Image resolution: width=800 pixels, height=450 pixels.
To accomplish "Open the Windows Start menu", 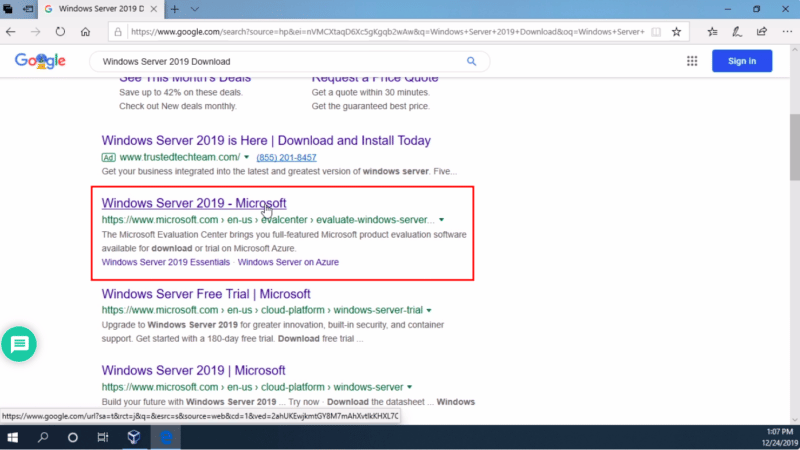I will (14, 437).
